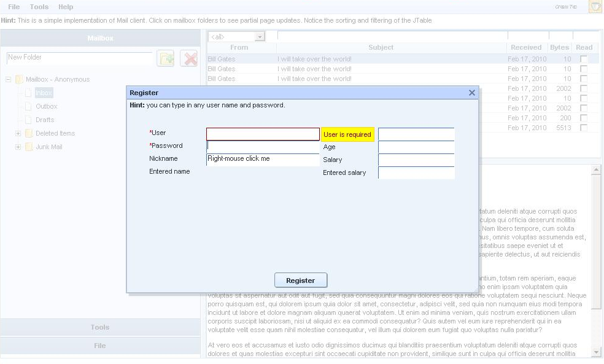The height and width of the screenshot is (364, 604).
Task: Close the Register dialog
Action: coord(471,93)
